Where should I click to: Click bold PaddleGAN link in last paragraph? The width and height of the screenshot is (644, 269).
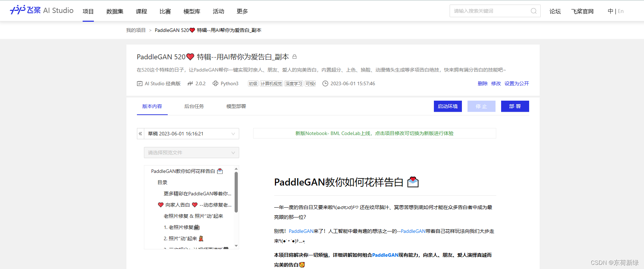385,255
